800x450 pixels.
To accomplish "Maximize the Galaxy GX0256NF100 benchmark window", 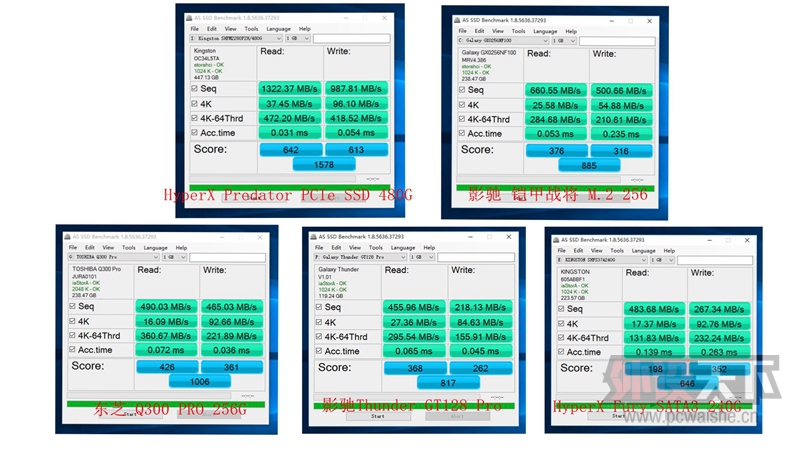I will [630, 21].
